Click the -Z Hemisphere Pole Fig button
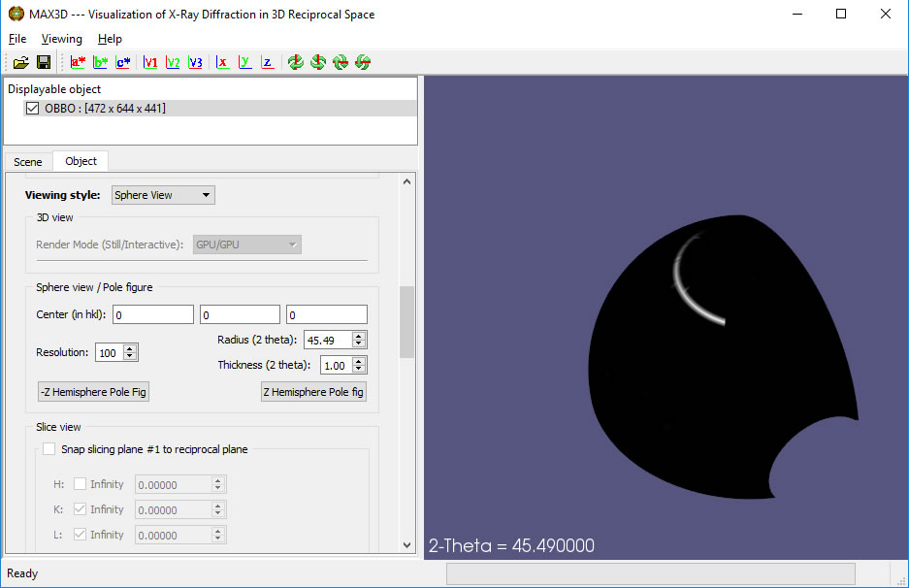This screenshot has height=588, width=909. tap(94, 392)
